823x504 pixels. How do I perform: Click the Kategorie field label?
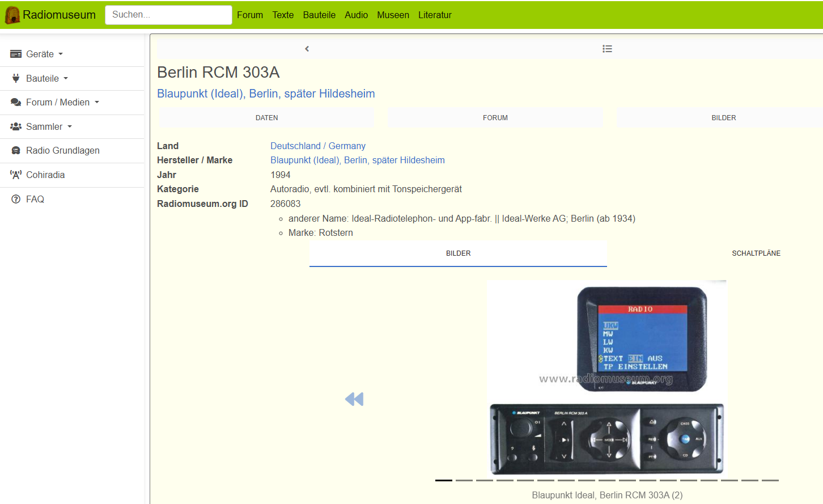click(178, 189)
